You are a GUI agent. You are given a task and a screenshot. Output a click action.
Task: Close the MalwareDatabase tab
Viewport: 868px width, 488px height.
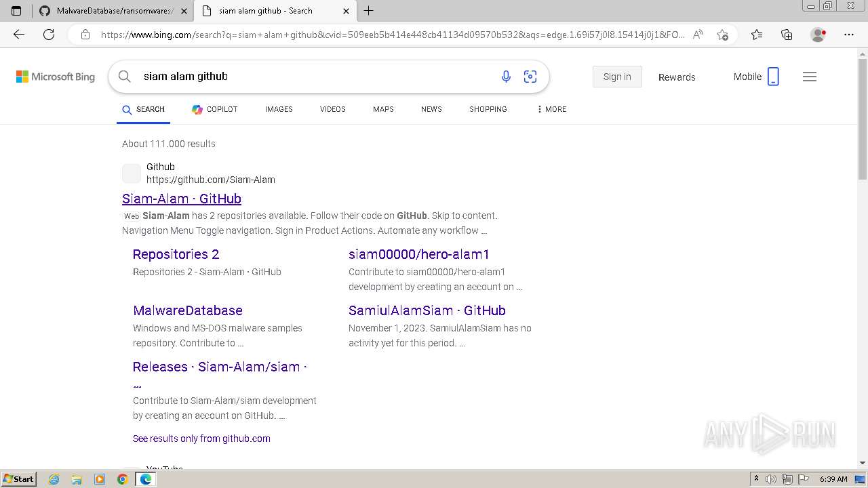pos(184,11)
